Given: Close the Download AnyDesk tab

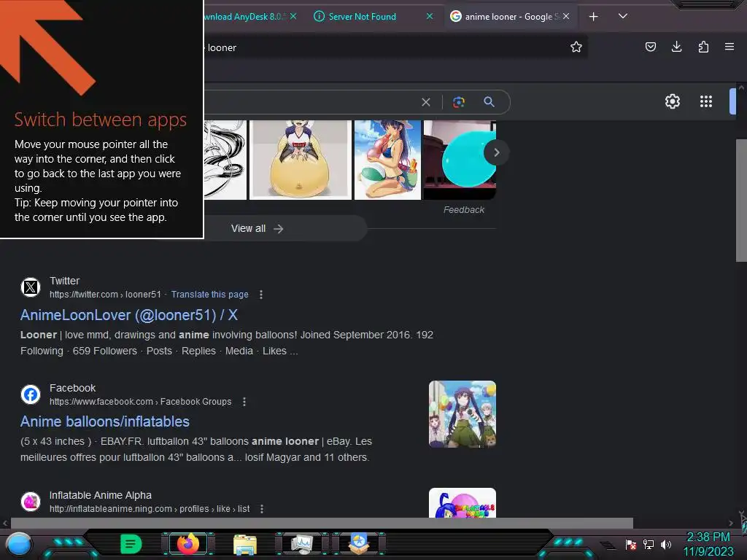Looking at the screenshot, I should (x=293, y=16).
